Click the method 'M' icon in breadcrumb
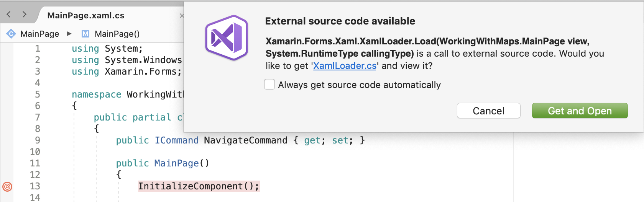644x202 pixels. tap(85, 34)
